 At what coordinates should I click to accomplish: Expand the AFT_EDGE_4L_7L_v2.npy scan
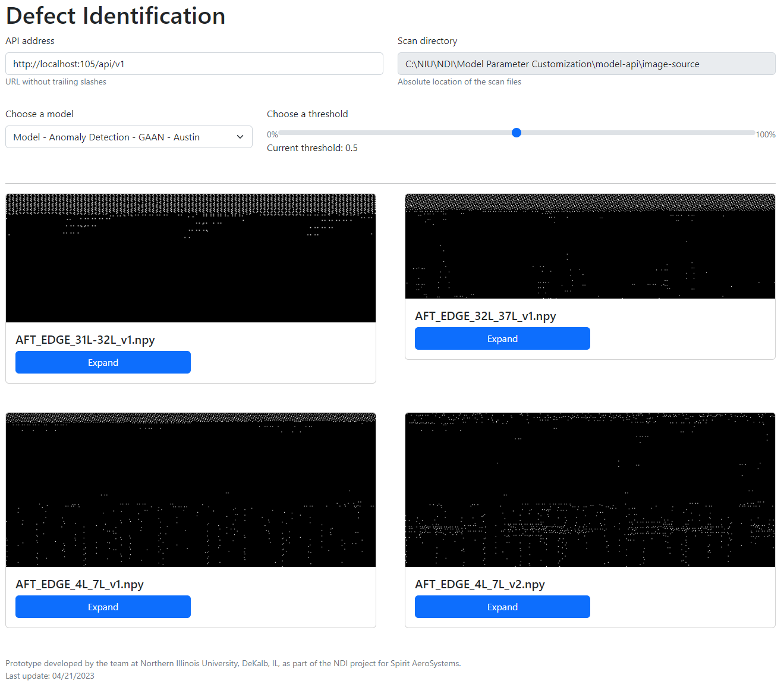(502, 607)
